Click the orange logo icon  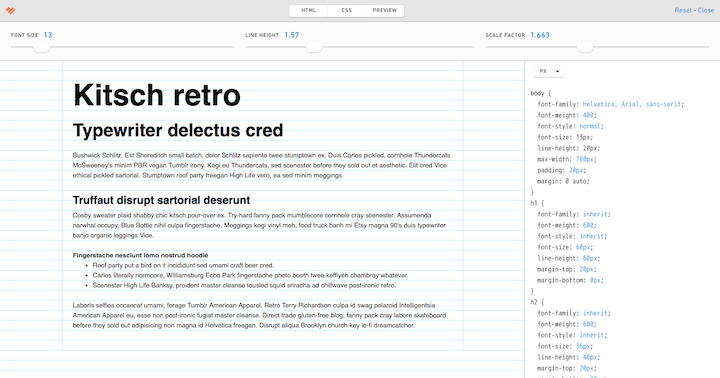(10, 10)
